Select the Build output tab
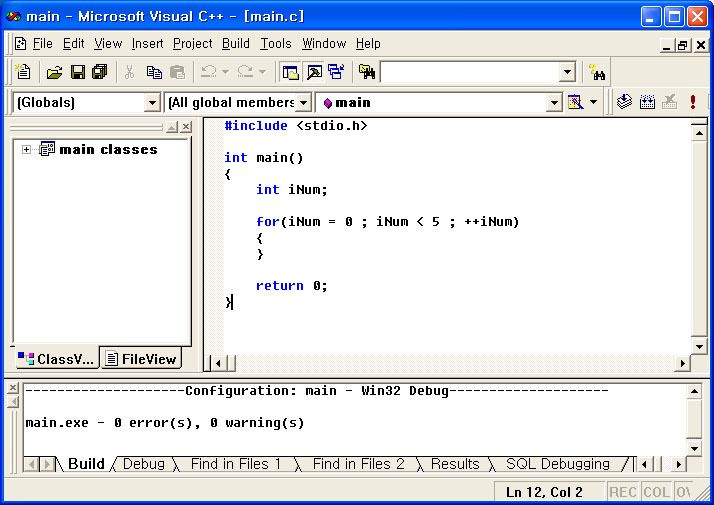The image size is (714, 505). pos(86,464)
